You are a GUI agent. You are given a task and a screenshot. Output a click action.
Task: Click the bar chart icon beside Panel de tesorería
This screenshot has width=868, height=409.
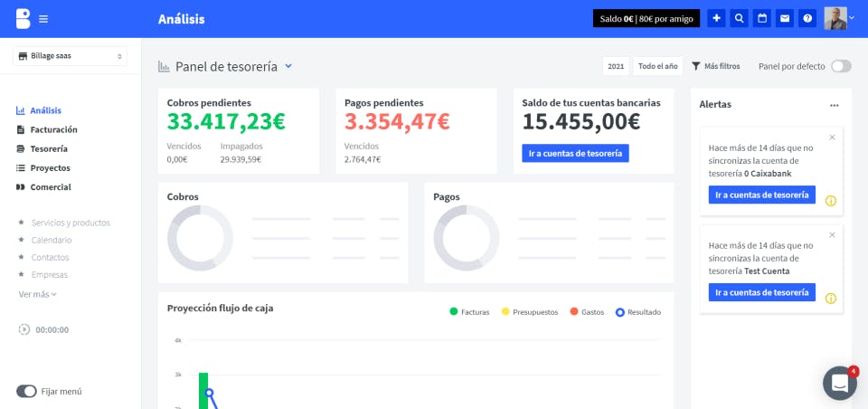click(164, 67)
